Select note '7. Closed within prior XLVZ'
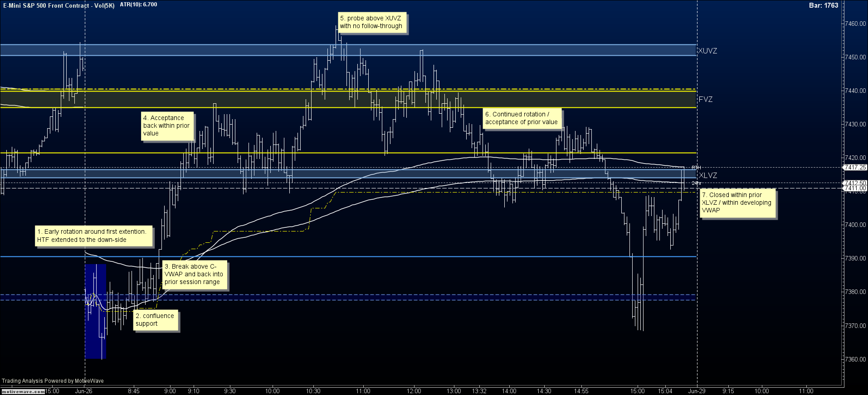Viewport: 868px width, 395px height. [738, 203]
